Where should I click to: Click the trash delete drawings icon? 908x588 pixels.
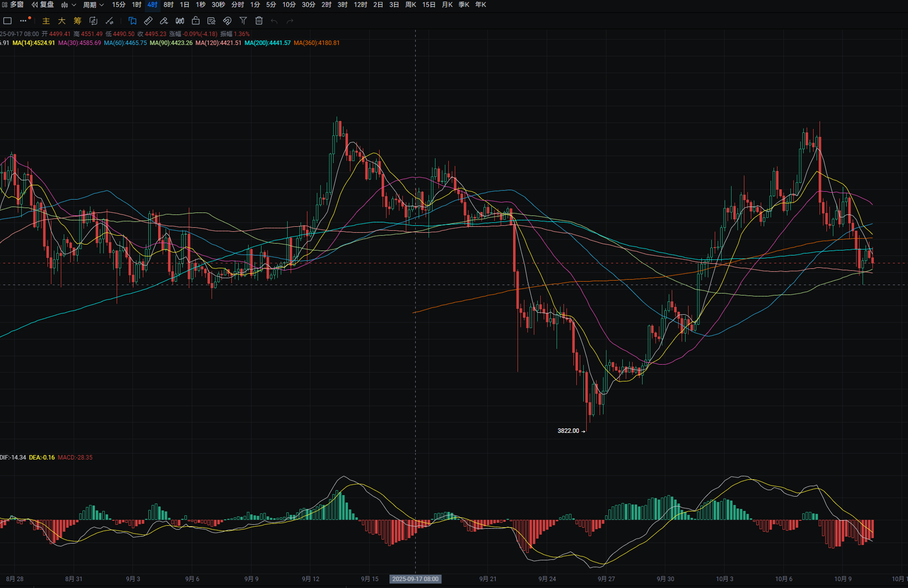[x=259, y=21]
